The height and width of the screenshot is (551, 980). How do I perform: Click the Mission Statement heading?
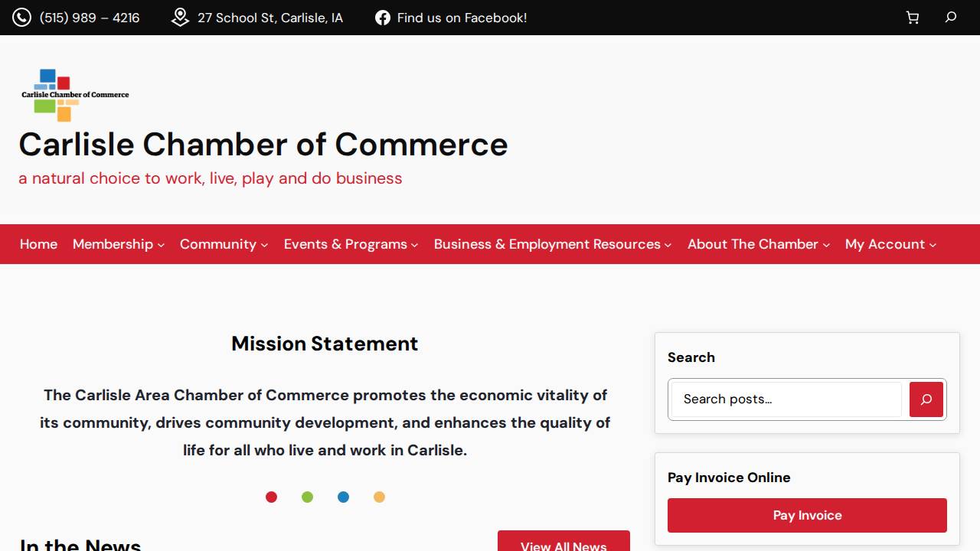pos(325,344)
